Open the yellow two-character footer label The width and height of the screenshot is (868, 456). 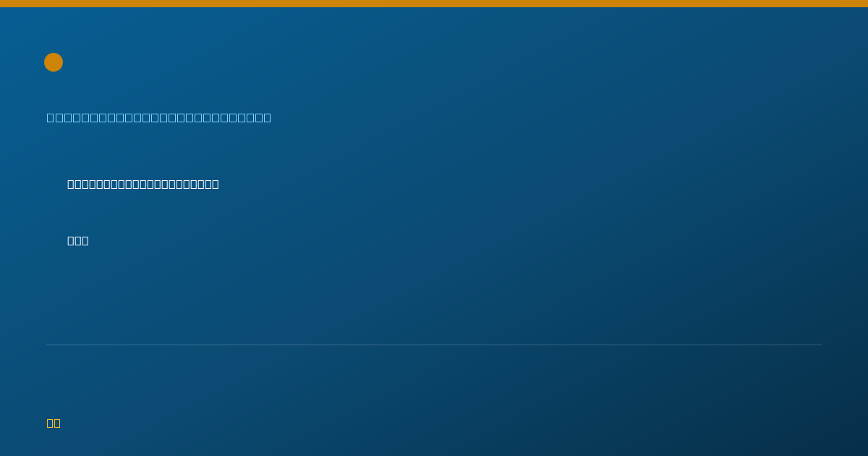(54, 423)
